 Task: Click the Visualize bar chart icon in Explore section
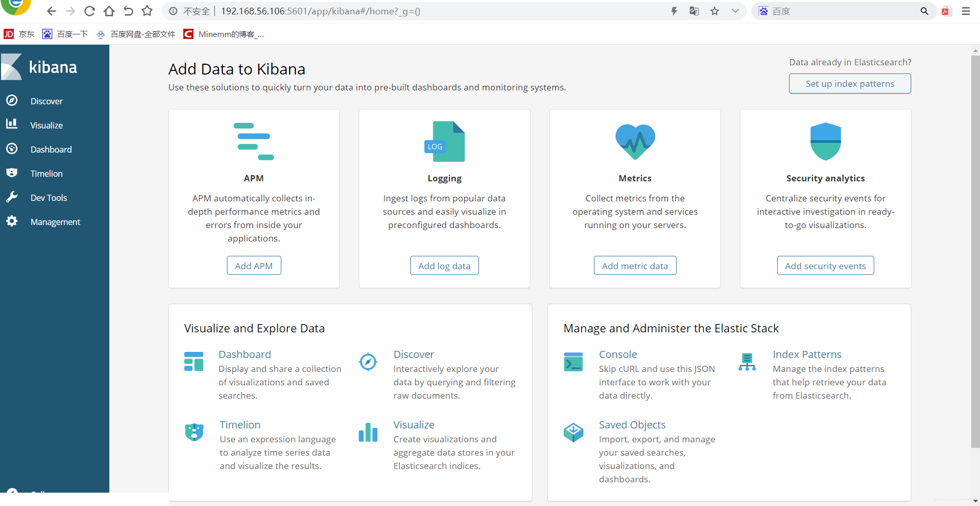click(368, 432)
